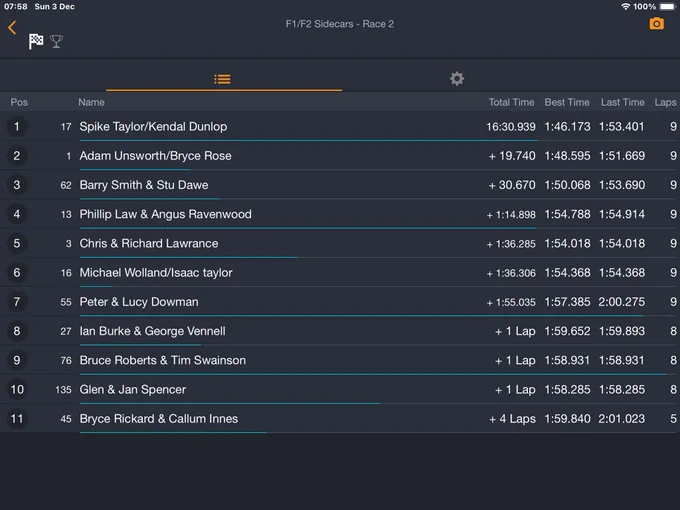This screenshot has height=510, width=680.
Task: Click gap value + 30.670
Action: (512, 185)
